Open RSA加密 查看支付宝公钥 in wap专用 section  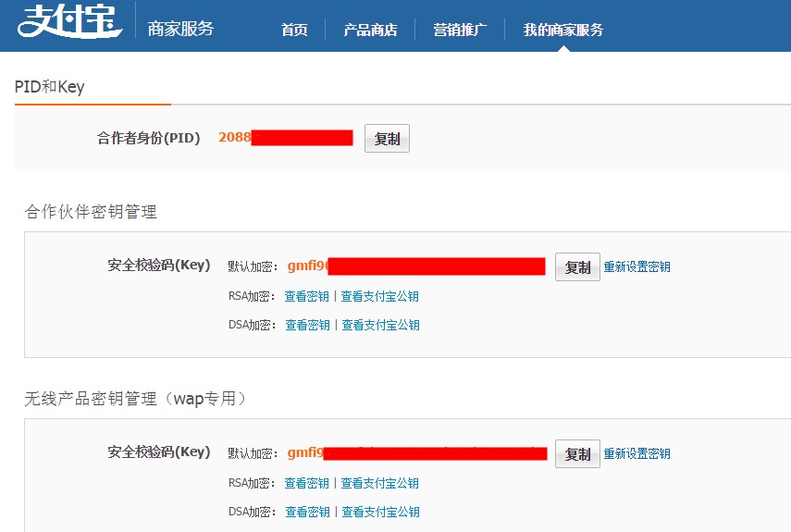(380, 483)
